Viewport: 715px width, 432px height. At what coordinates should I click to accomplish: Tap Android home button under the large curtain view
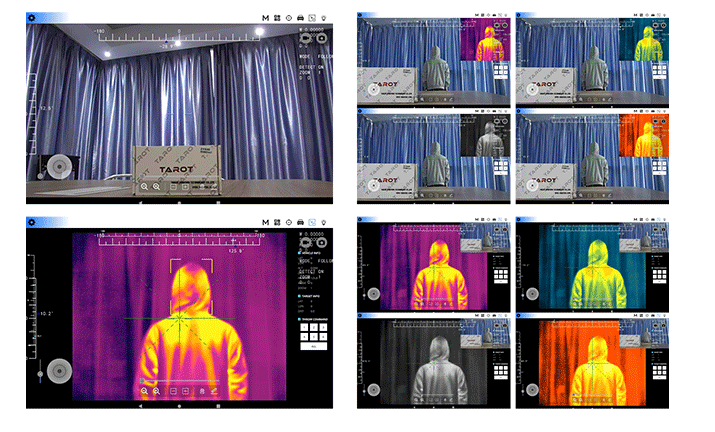[179, 202]
